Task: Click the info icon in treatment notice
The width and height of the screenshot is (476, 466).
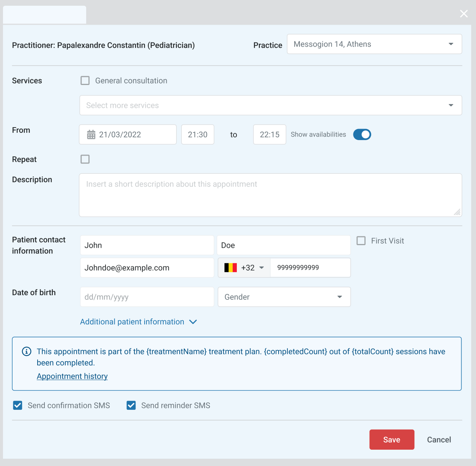Action: coord(27,351)
